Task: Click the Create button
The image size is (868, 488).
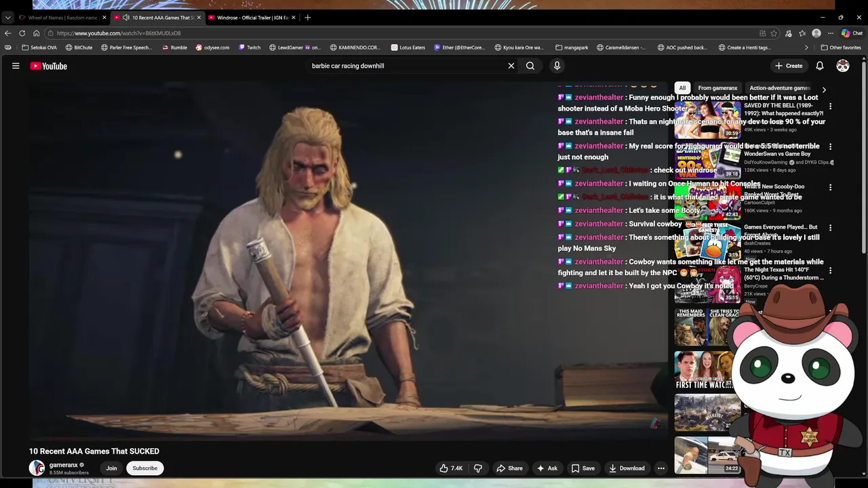Action: click(789, 66)
